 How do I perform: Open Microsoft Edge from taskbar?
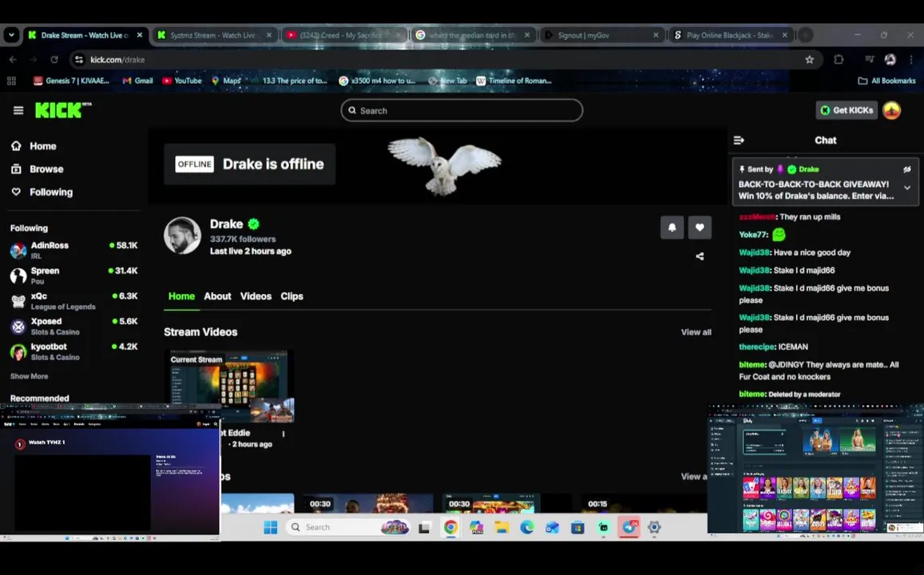[x=527, y=527]
